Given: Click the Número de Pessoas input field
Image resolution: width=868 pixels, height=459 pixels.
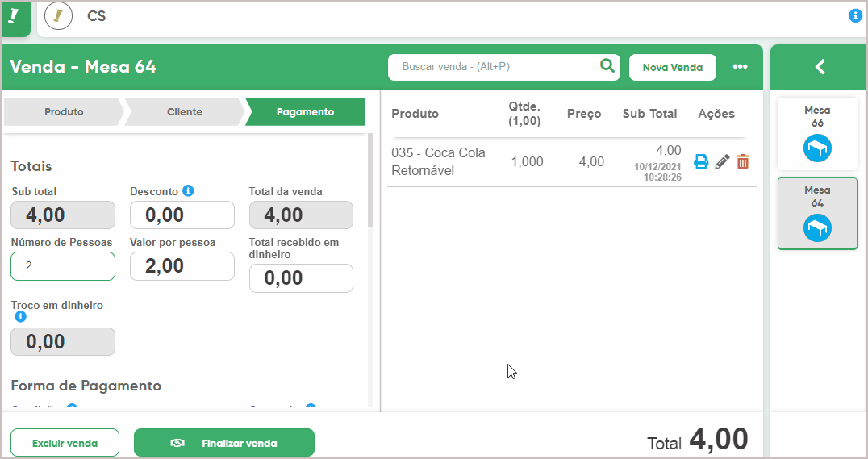Looking at the screenshot, I should coord(63,266).
